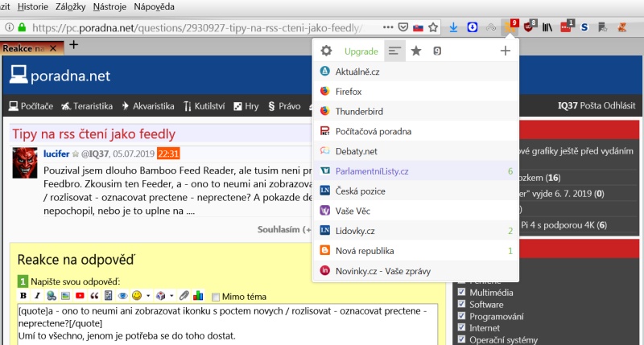Viewport: 644px width, 345px height.
Task: Show site information icon in address bar
Action: (x=9, y=27)
